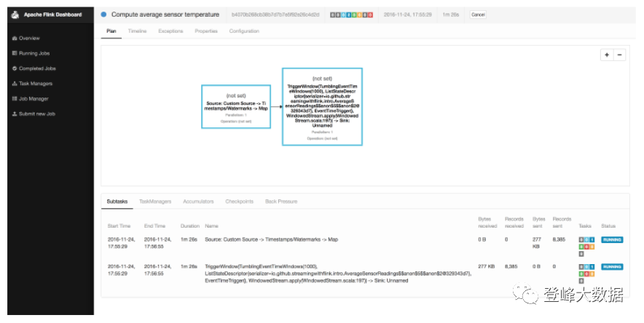The image size is (644, 323).
Task: Click the Bytes received column header
Action: coord(487,223)
